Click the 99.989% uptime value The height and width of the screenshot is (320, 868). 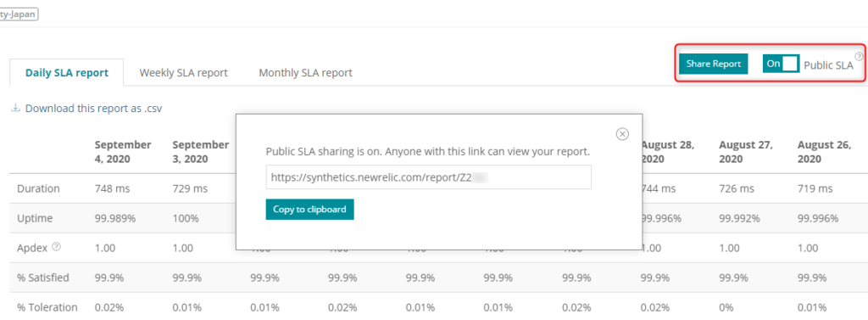click(115, 218)
